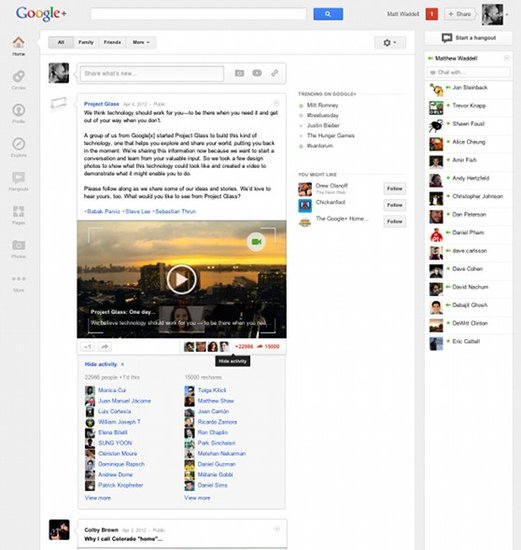Add photo to new post
The height and width of the screenshot is (550, 521).
click(240, 73)
